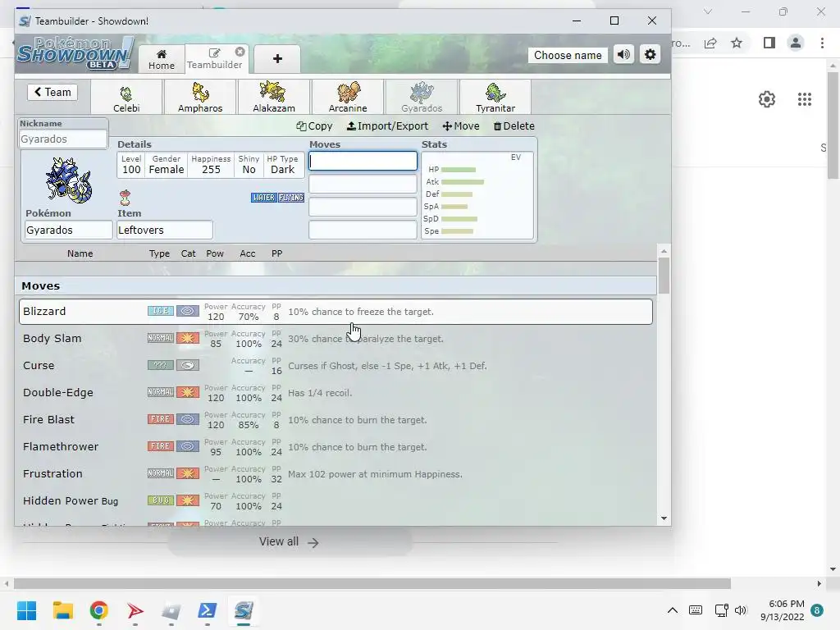The height and width of the screenshot is (630, 840).
Task: Select the Ampharos team slot
Action: click(200, 97)
